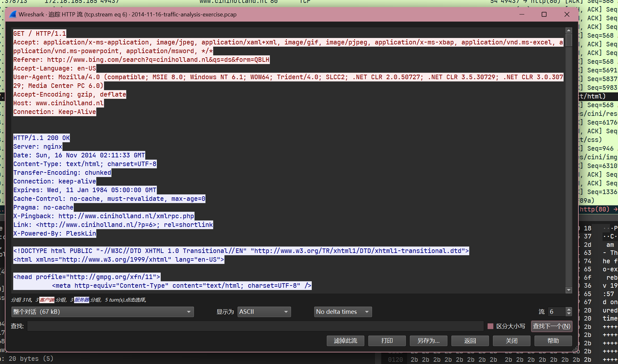618x364 pixels.
Task: Open the 整个对话 (67 kB) dropdown
Action: point(102,312)
